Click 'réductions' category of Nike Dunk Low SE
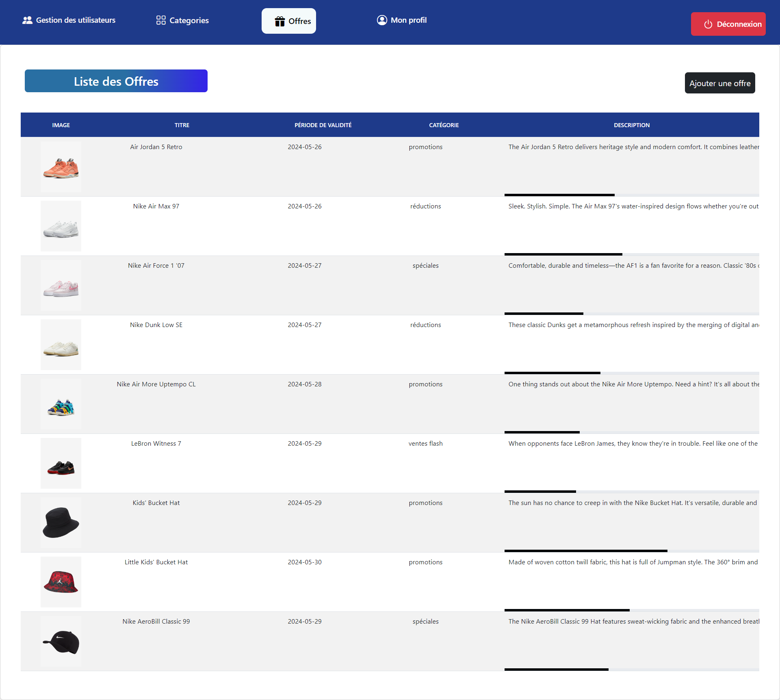Screen dimensions: 780x700 coord(426,325)
